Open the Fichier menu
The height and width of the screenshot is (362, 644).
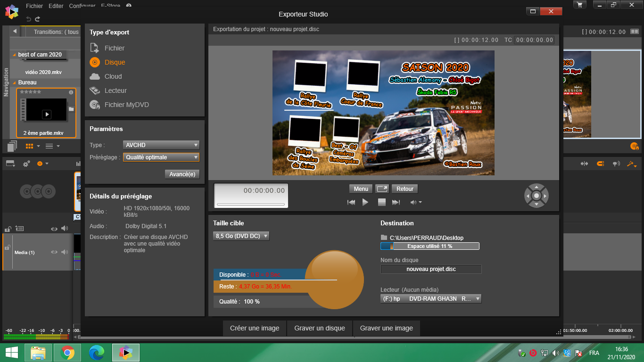click(x=34, y=6)
